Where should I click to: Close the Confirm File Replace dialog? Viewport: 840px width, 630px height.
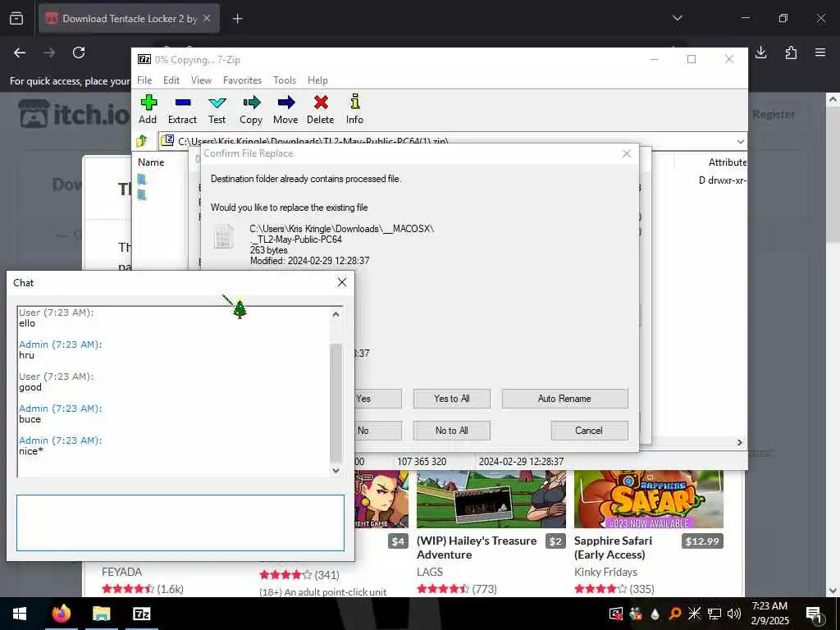pos(626,153)
